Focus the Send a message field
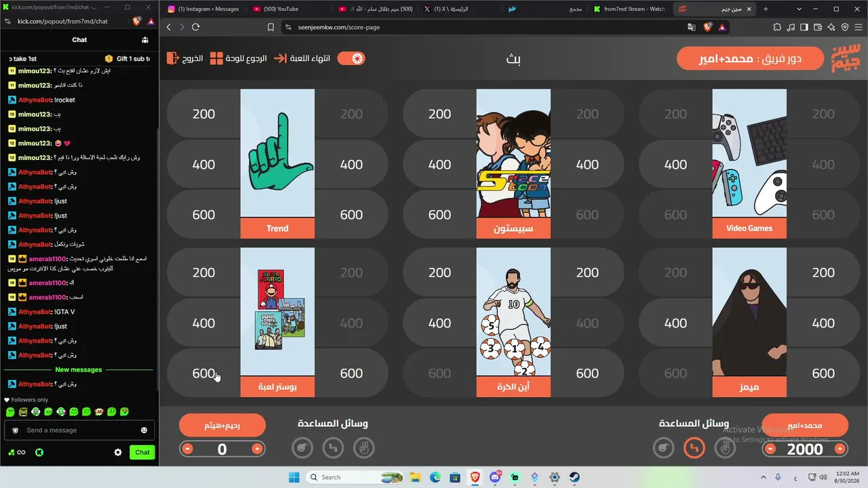868x488 pixels. click(x=79, y=430)
